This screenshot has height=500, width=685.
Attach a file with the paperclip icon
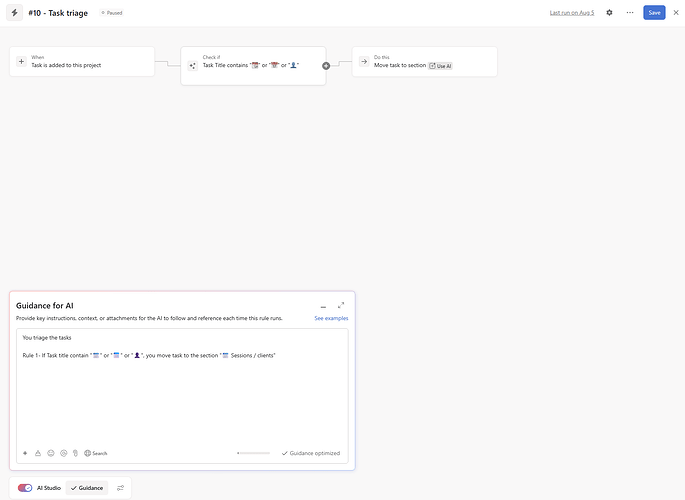pyautogui.click(x=75, y=453)
